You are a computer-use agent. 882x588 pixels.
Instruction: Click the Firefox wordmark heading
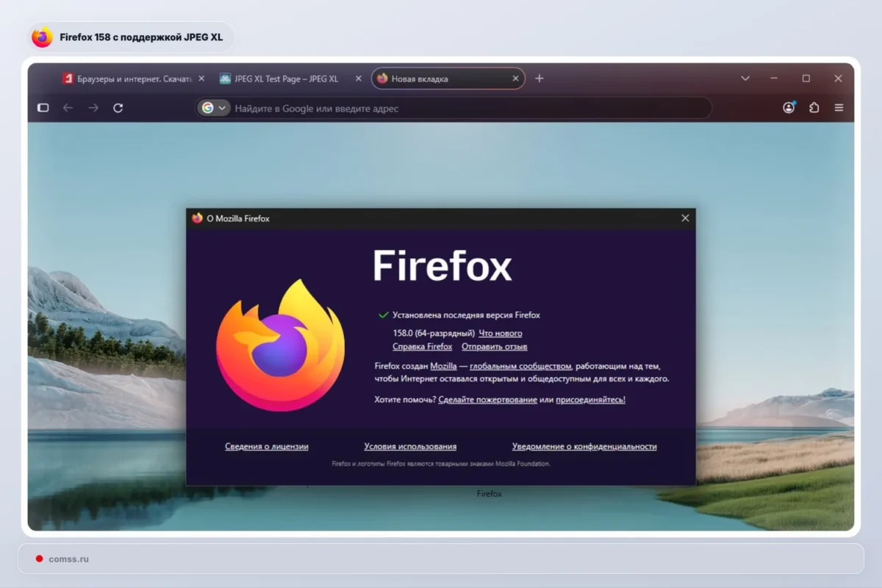coord(442,265)
